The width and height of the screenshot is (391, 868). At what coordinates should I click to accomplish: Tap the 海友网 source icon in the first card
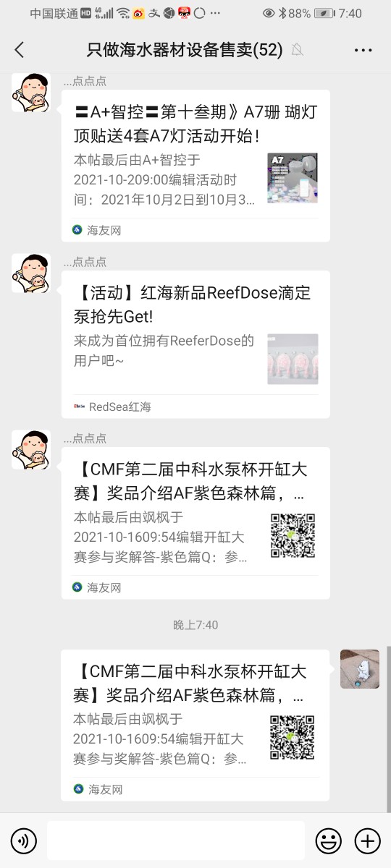(77, 230)
